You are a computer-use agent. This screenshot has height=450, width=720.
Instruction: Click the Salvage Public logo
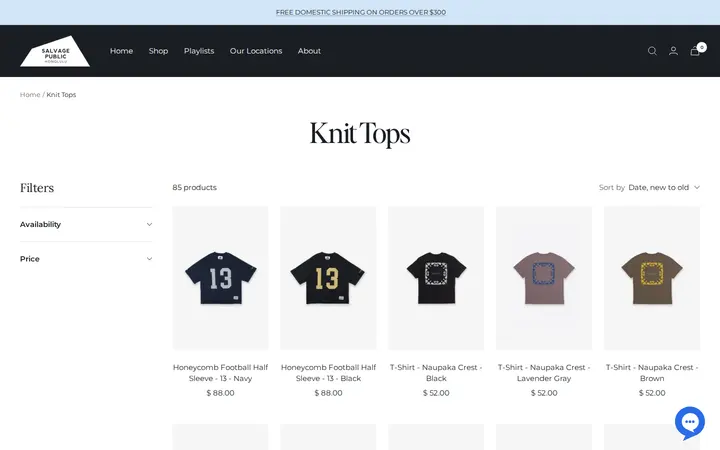[55, 51]
